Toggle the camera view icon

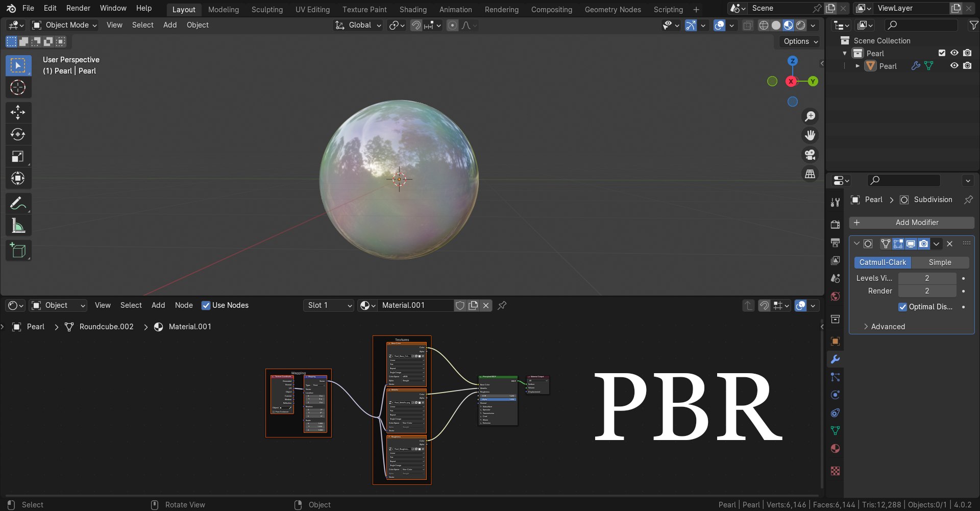(x=810, y=155)
